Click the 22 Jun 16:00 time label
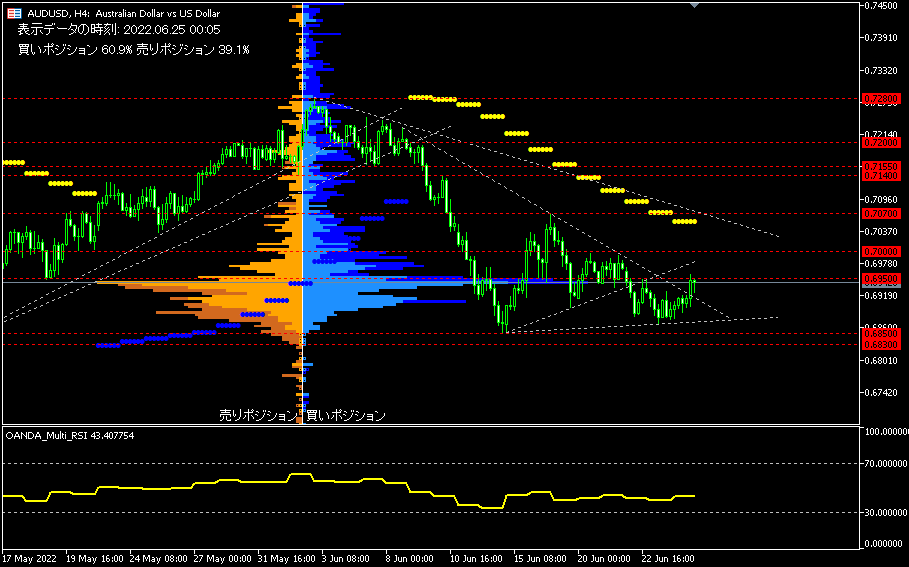Screen dimensions: 909x567 [x=668, y=559]
